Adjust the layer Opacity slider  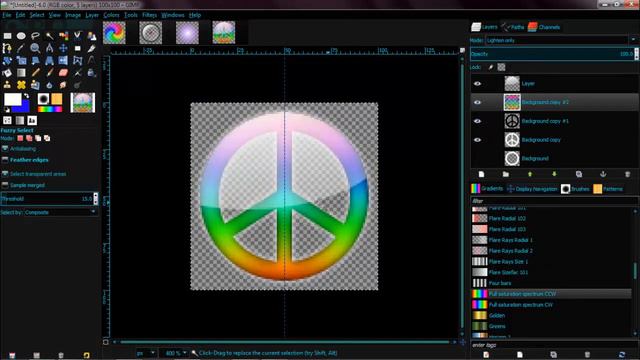[x=551, y=54]
